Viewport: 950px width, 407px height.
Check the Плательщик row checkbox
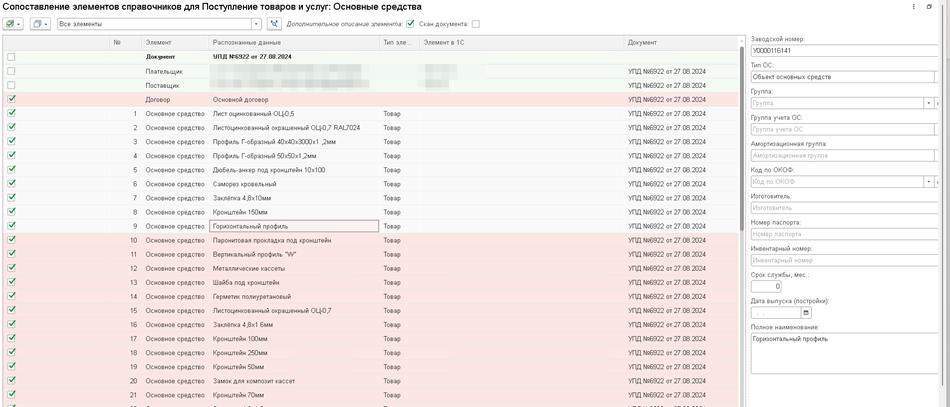tap(12, 71)
